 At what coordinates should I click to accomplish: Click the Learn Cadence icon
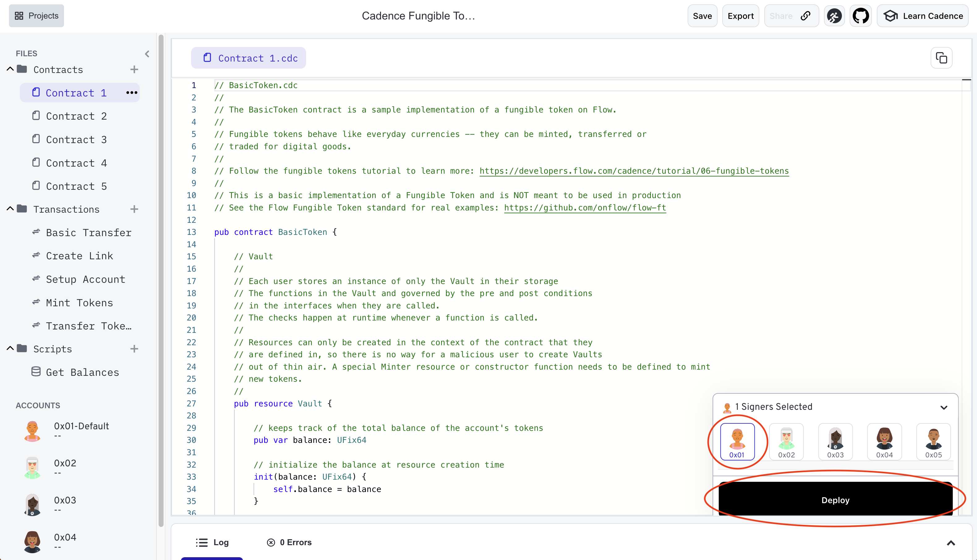(893, 15)
